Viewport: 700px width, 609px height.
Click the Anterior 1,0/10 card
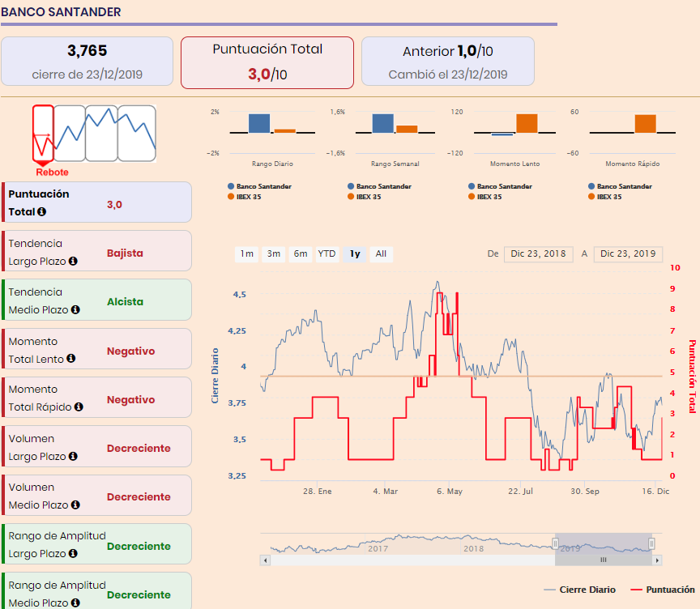(x=448, y=62)
